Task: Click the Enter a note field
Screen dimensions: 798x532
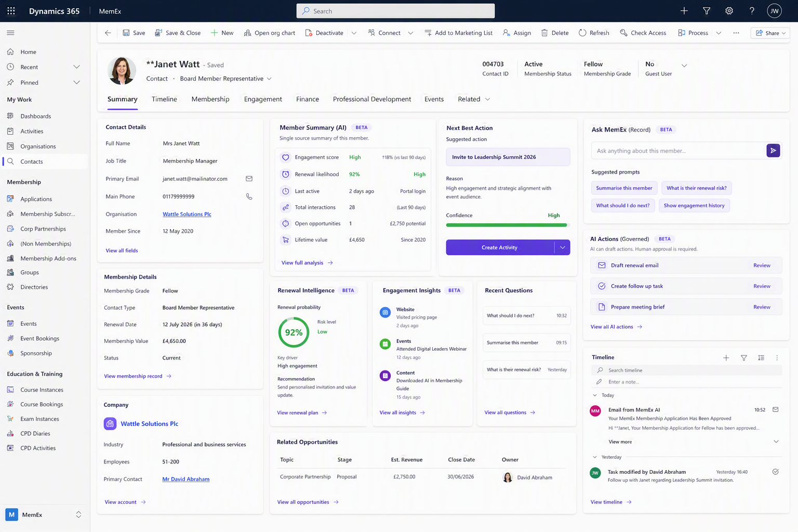Action: [686, 382]
